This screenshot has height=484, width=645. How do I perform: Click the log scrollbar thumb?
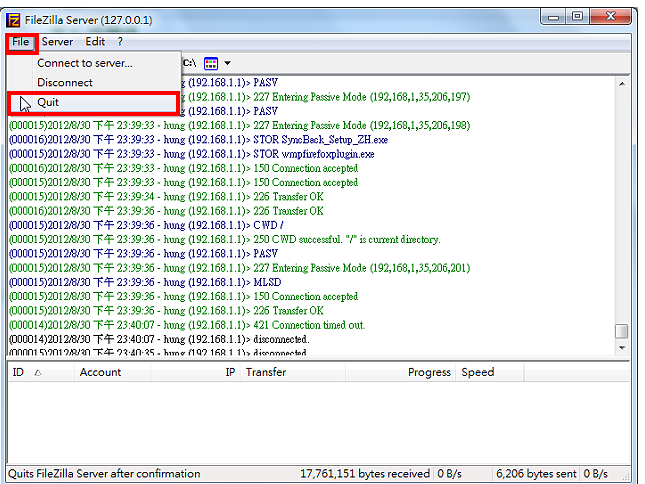tap(622, 331)
